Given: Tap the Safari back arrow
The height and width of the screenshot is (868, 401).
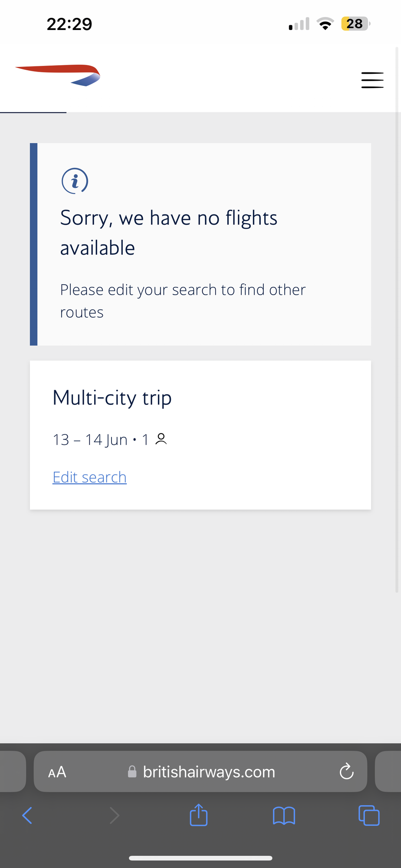Looking at the screenshot, I should point(27,815).
